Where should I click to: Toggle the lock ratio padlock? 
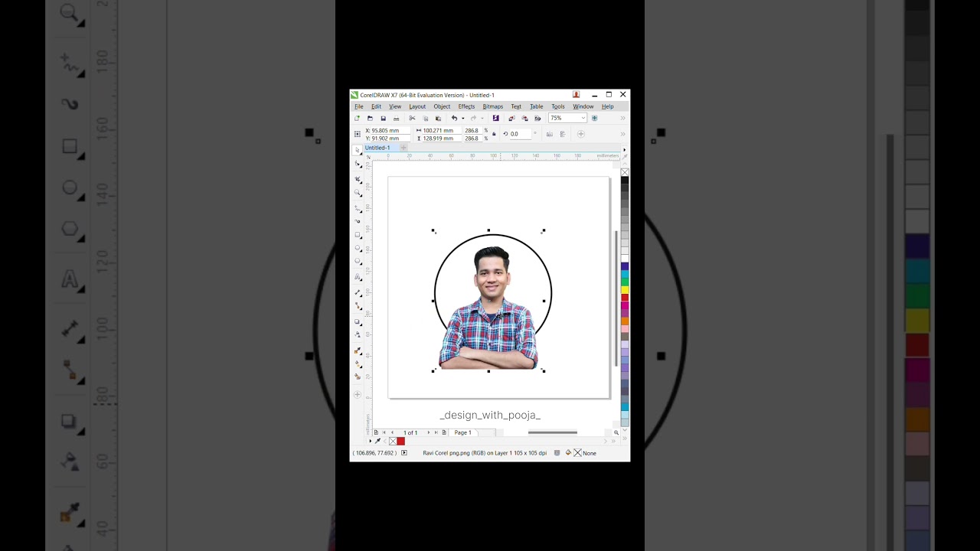(x=494, y=134)
